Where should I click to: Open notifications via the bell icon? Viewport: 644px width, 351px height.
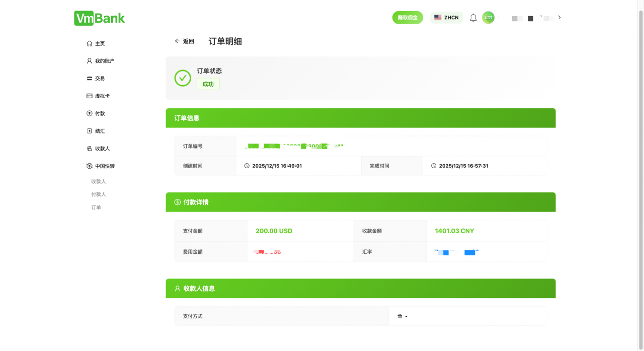[x=472, y=17]
